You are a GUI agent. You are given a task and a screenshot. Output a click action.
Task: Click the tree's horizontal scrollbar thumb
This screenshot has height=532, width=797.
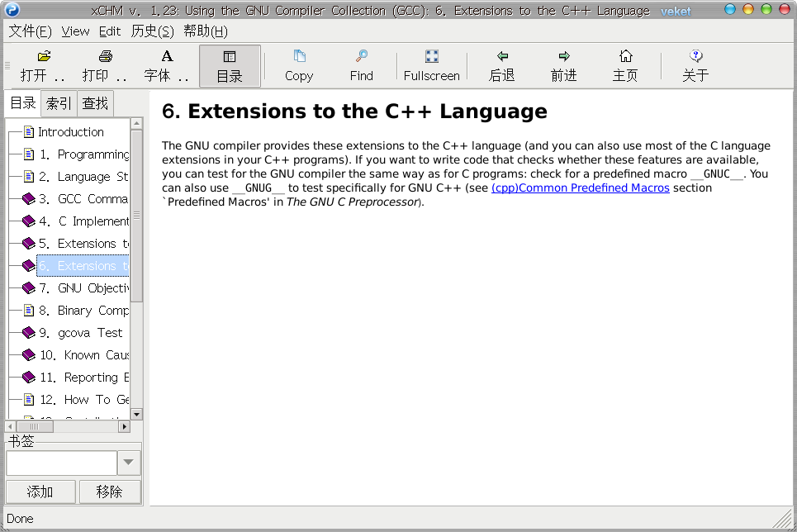pyautogui.click(x=35, y=427)
